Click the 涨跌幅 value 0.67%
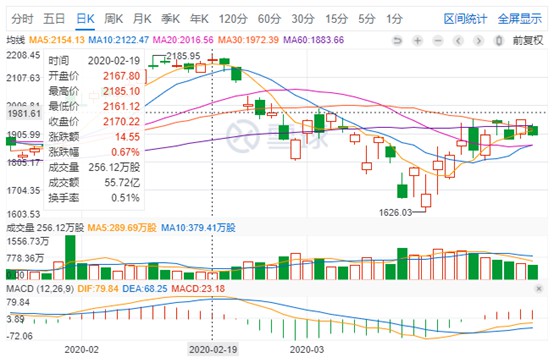This screenshot has width=554, height=363. coord(125,152)
